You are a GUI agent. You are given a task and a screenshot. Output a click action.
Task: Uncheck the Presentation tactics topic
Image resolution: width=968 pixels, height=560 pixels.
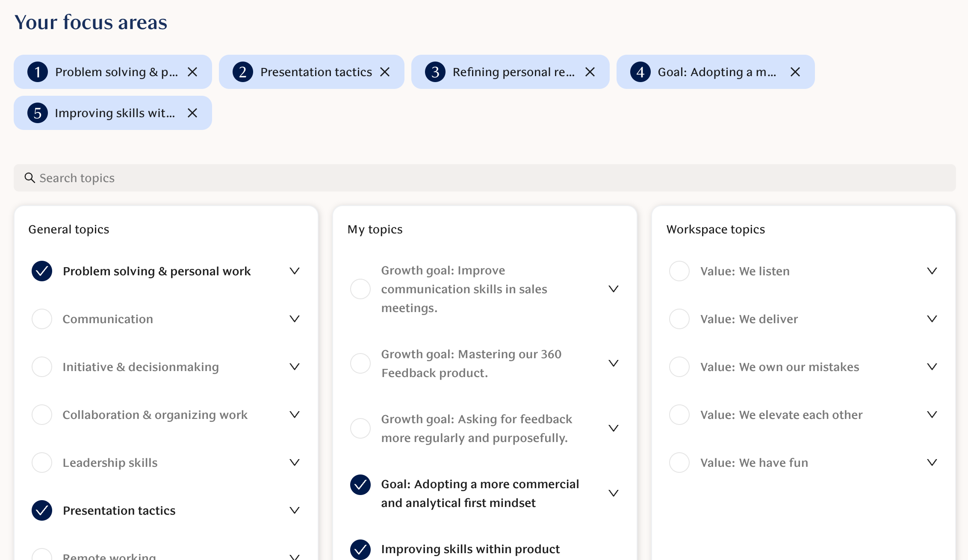click(x=42, y=510)
